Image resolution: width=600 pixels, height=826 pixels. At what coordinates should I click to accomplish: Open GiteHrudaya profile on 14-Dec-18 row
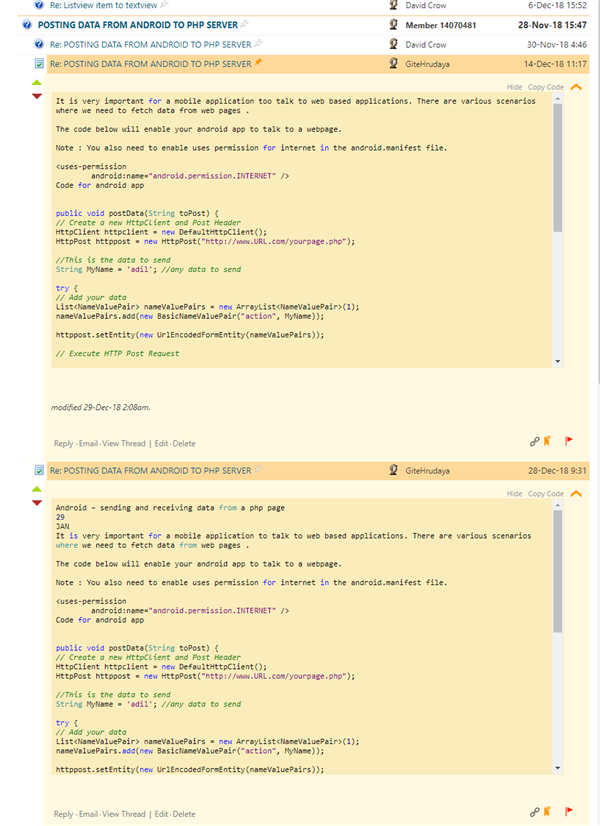click(x=427, y=64)
